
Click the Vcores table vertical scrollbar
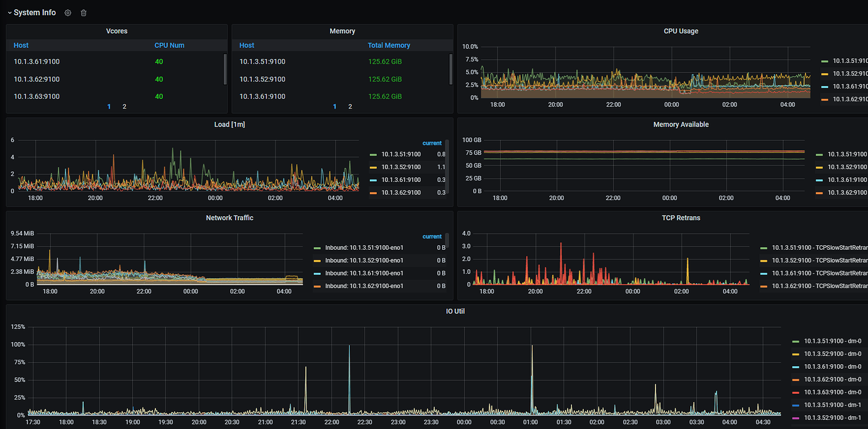point(225,69)
